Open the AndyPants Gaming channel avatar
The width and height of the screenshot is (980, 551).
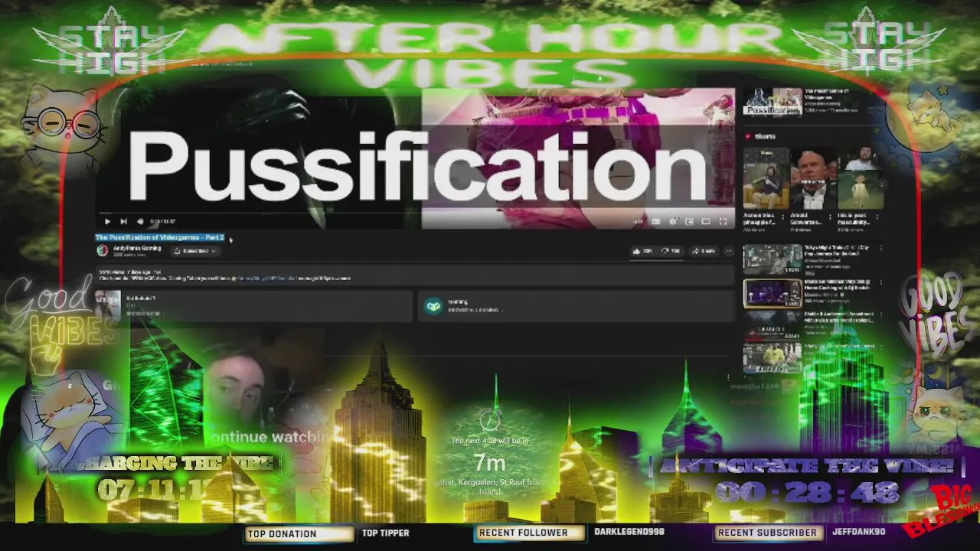pyautogui.click(x=103, y=250)
